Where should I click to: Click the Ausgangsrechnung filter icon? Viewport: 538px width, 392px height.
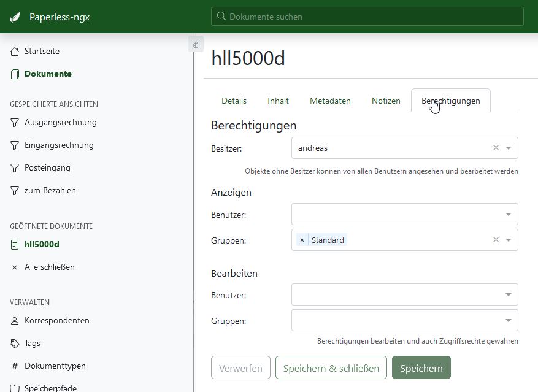15,123
